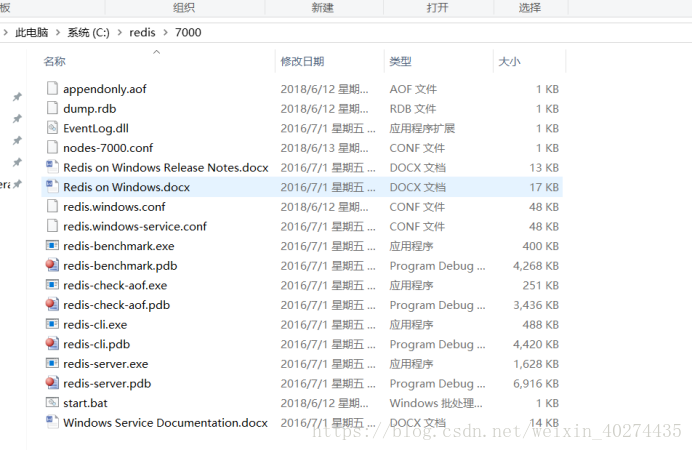Click the Release Notes docx icon

coord(52,167)
